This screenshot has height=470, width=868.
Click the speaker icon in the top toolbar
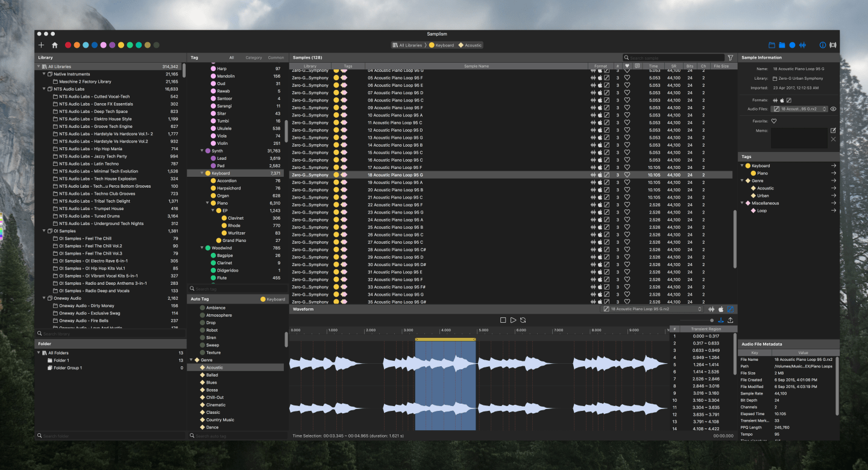[833, 45]
